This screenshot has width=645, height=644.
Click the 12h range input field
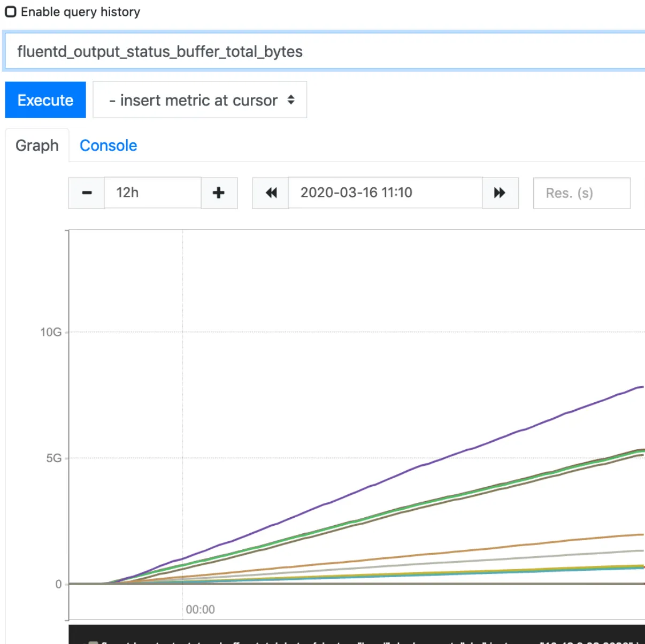152,193
